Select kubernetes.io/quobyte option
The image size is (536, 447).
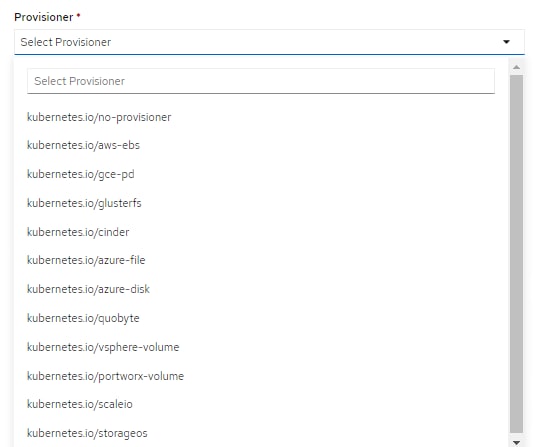(83, 318)
